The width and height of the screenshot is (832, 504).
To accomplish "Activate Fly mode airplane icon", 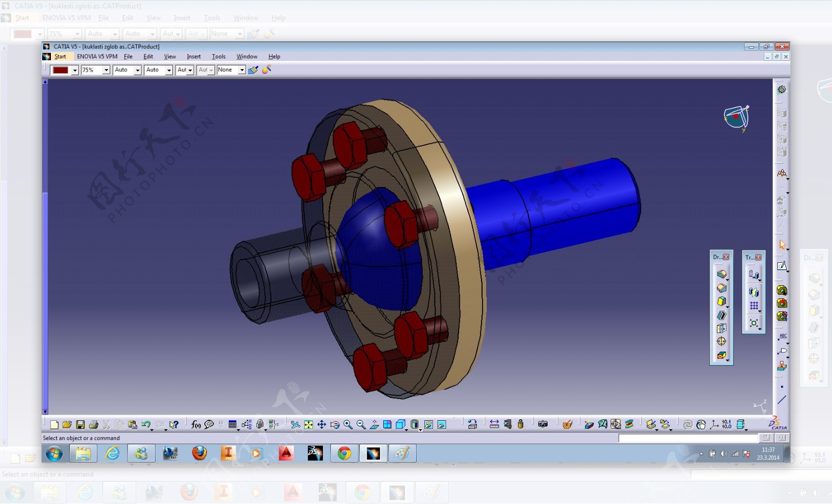I will [295, 425].
